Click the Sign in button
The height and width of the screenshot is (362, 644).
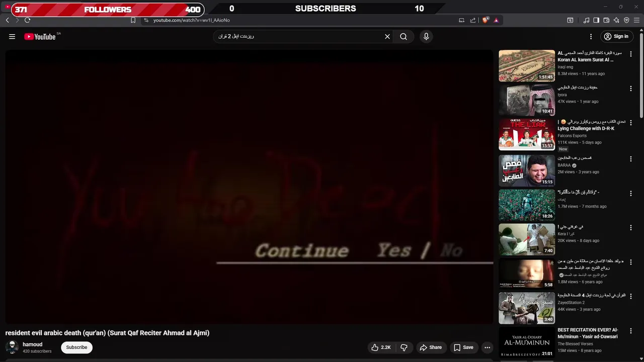[x=616, y=36]
